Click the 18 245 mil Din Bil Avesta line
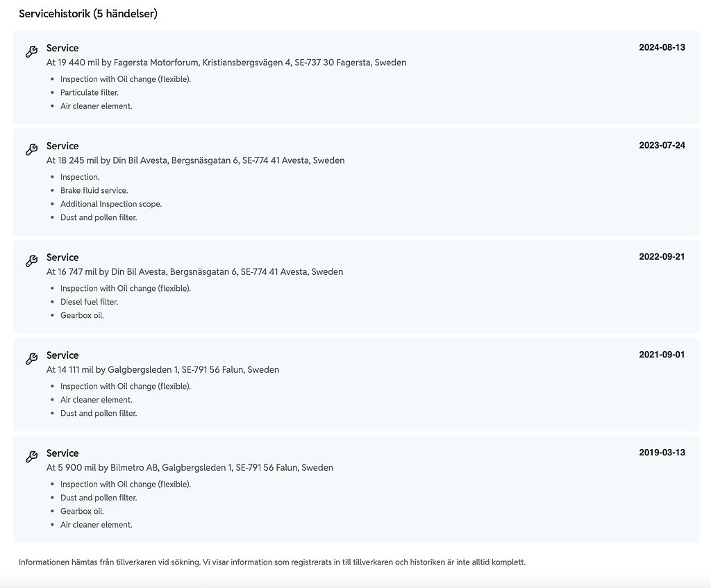Image resolution: width=711 pixels, height=588 pixels. (x=195, y=160)
